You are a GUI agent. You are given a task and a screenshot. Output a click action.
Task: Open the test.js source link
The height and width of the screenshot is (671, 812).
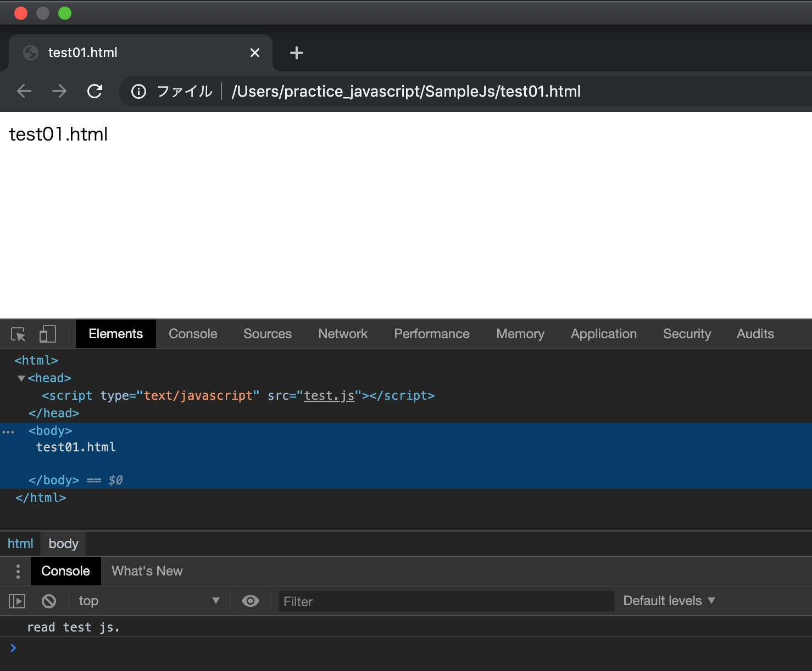[329, 395]
